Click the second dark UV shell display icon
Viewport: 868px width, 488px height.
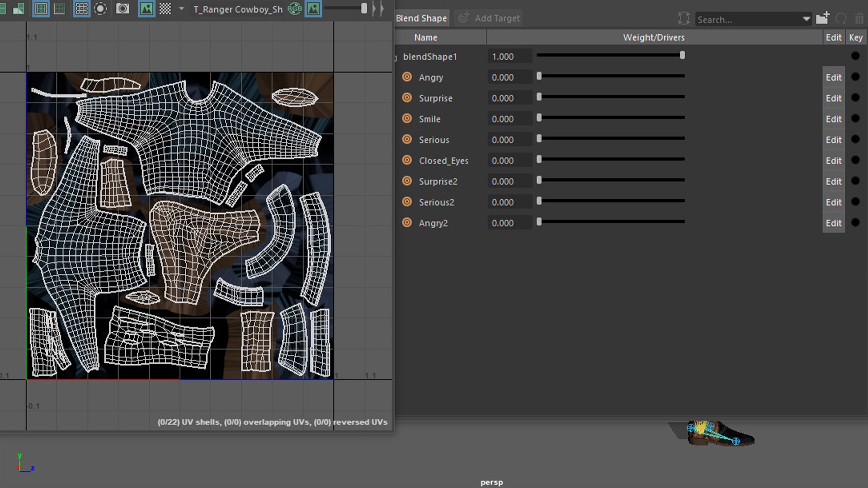click(x=59, y=9)
